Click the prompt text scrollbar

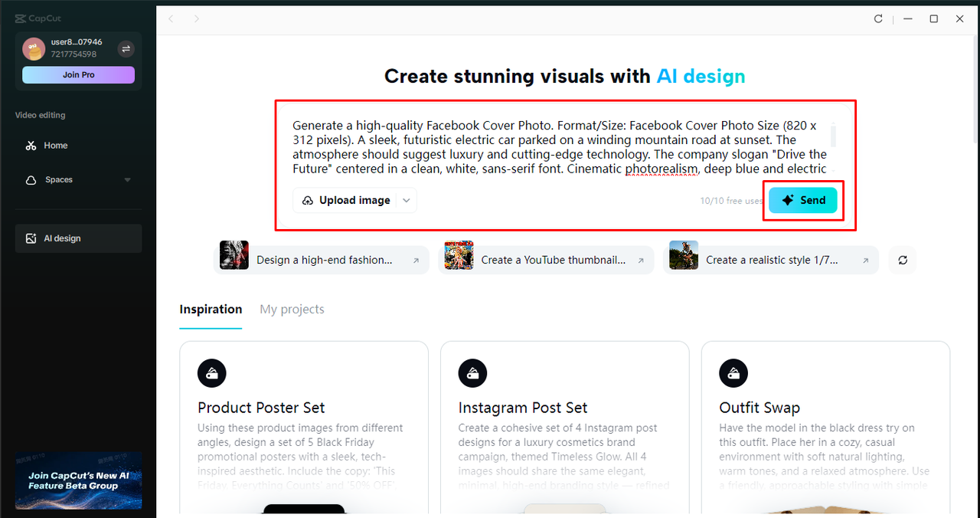coord(833,135)
